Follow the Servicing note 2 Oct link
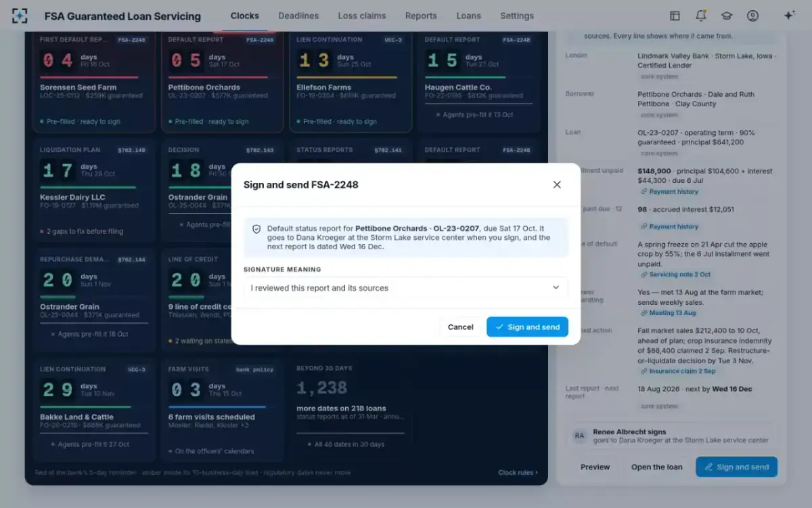The image size is (812, 508). pos(676,274)
